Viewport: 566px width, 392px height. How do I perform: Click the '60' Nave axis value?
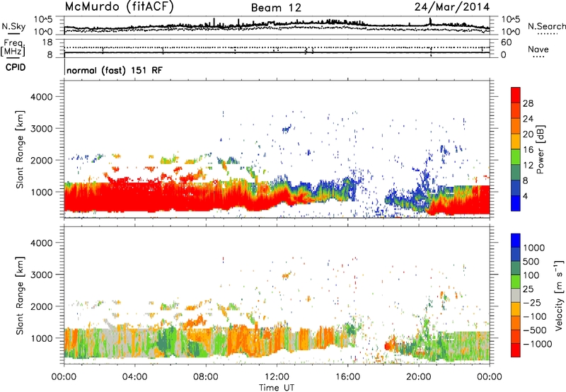(507, 42)
